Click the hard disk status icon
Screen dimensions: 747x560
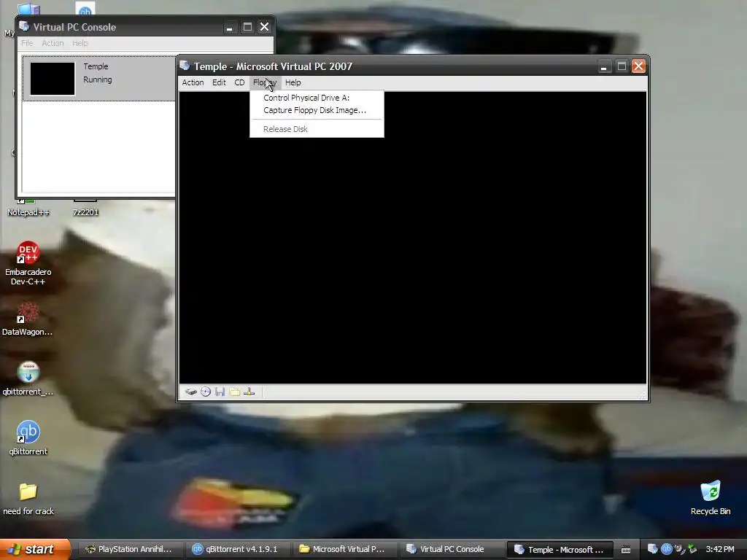(191, 392)
